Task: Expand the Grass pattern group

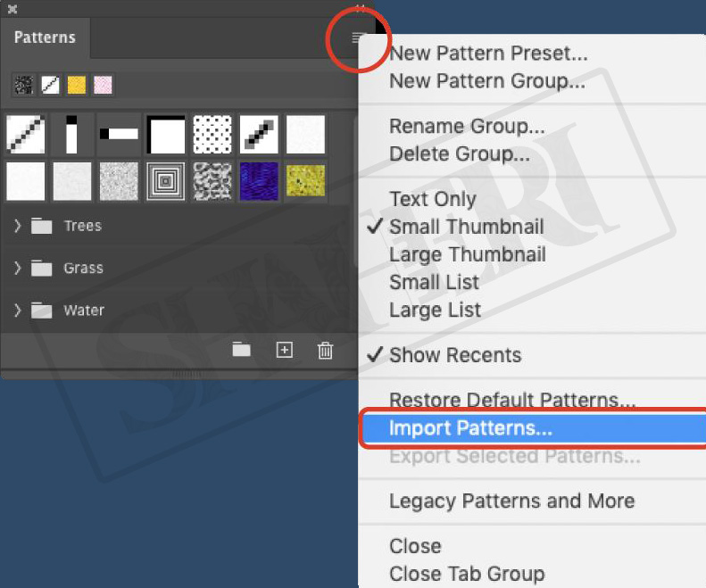Action: tap(17, 268)
